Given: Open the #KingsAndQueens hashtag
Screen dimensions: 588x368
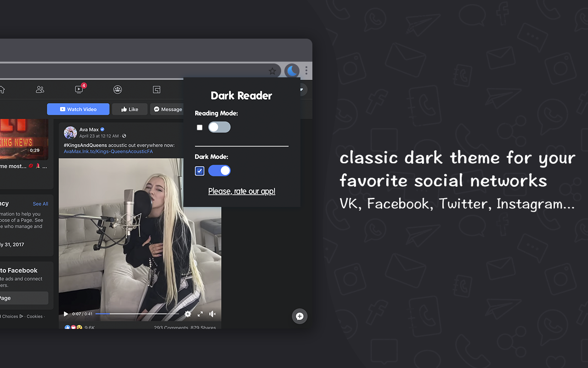Looking at the screenshot, I should pyautogui.click(x=86, y=145).
